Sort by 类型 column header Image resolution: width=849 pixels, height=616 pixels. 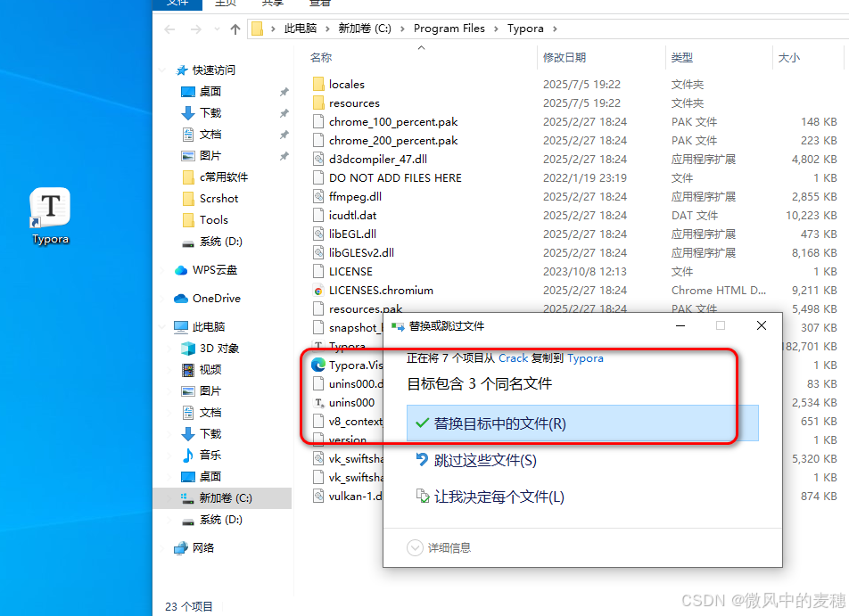point(681,57)
